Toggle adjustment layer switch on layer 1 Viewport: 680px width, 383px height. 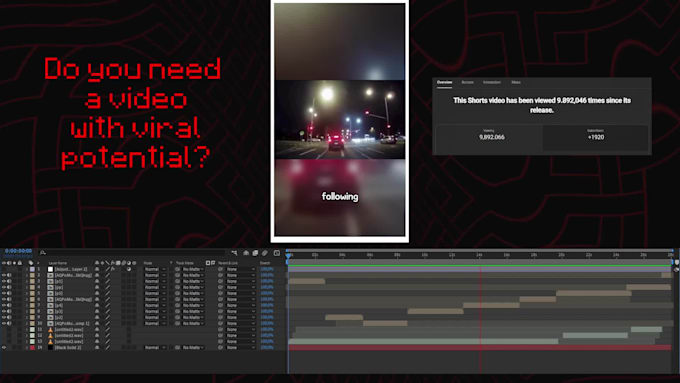click(x=129, y=269)
